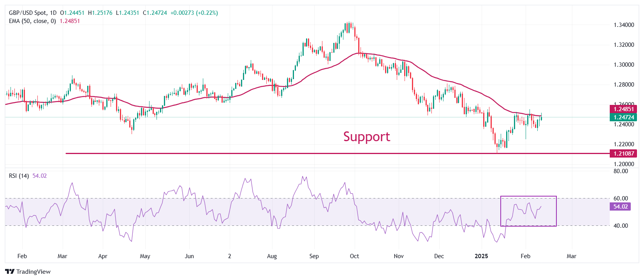The width and height of the screenshot is (644, 280).
Task: Click the TradingView logo
Action: point(28,271)
